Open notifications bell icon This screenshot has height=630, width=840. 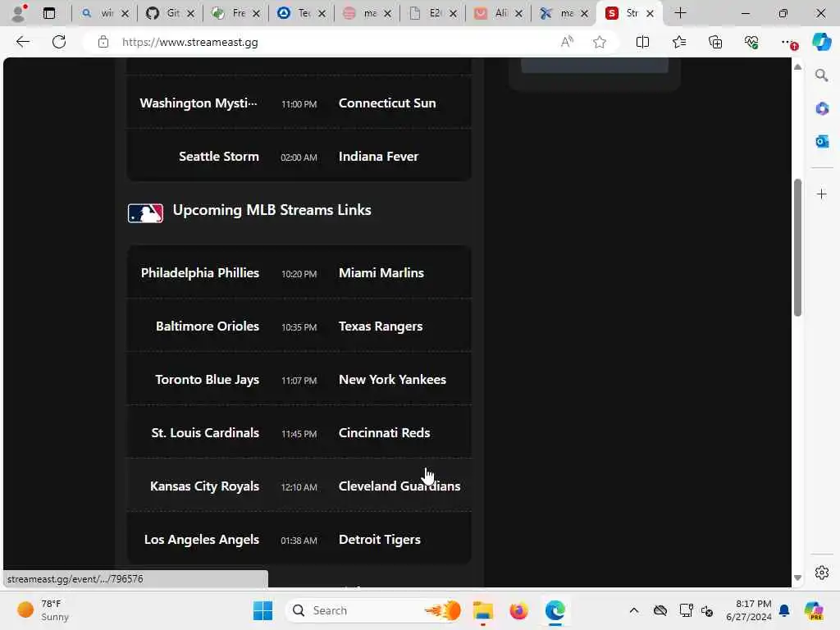pos(784,610)
